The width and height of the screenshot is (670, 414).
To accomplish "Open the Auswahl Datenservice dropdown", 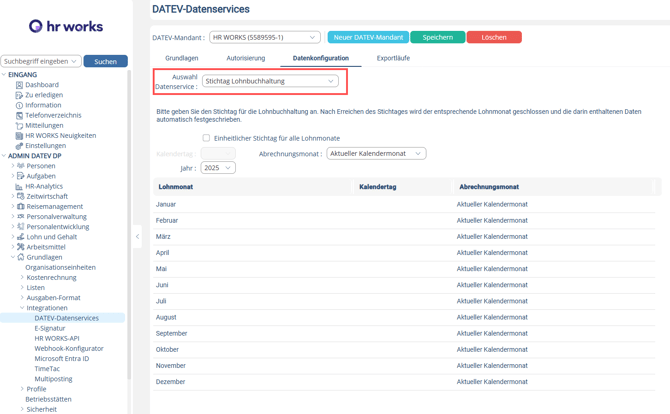I will 270,81.
